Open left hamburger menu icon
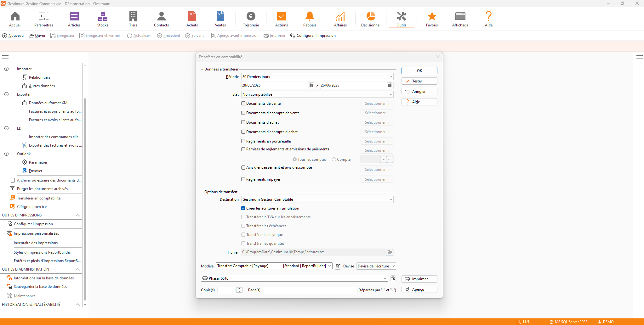The image size is (644, 325). click(x=5, y=57)
